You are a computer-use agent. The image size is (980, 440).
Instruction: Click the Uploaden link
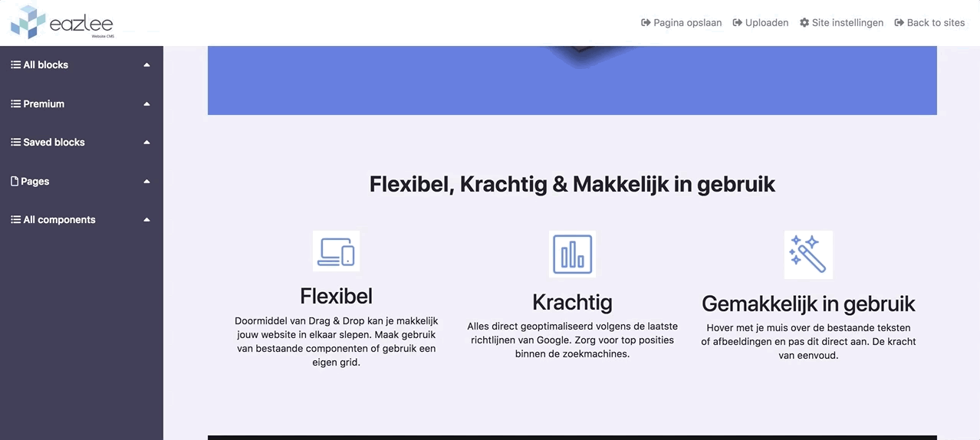tap(761, 23)
